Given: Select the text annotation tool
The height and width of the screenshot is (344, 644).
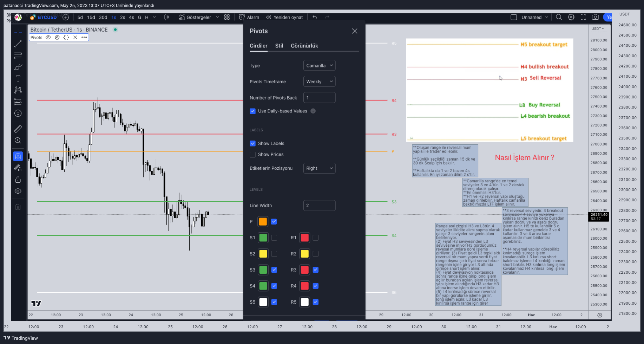Looking at the screenshot, I should tap(18, 79).
